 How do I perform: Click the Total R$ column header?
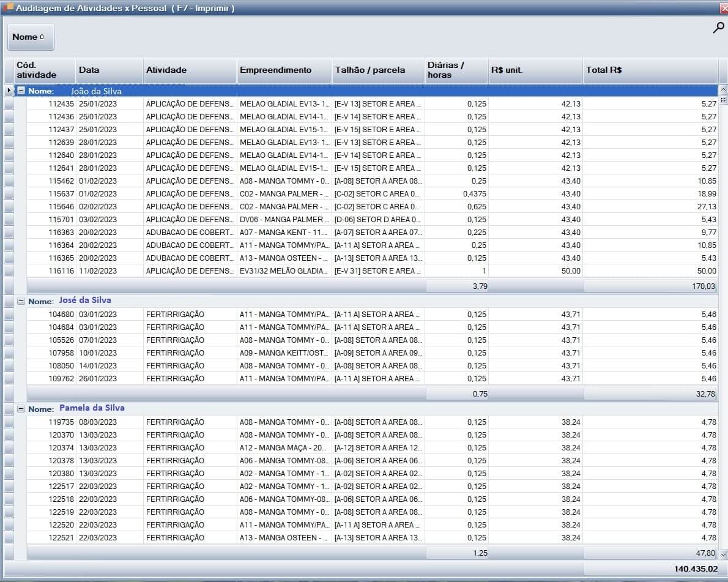[649, 70]
